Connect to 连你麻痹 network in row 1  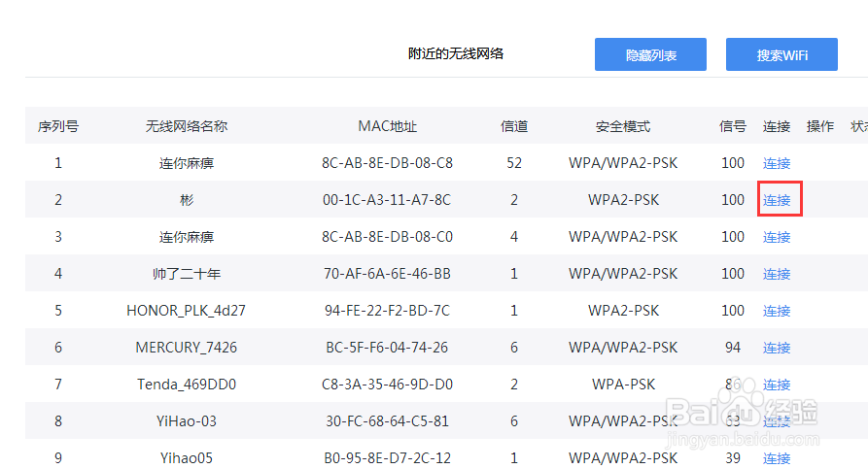point(777,163)
